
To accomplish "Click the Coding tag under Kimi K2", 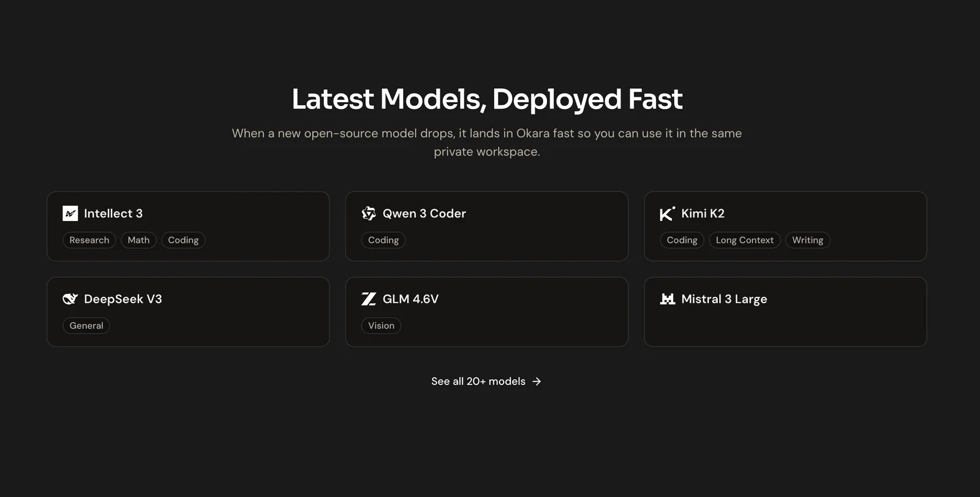I will click(x=682, y=241).
